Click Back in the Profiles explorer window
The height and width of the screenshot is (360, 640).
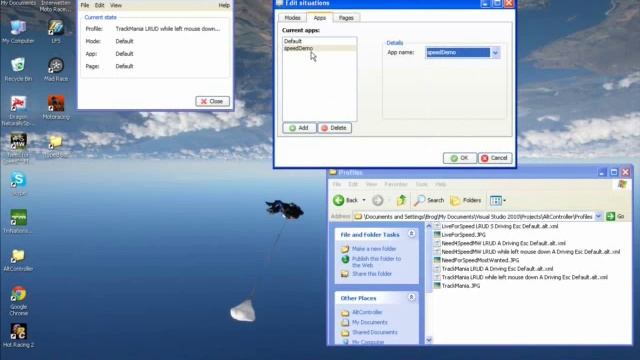(x=345, y=200)
